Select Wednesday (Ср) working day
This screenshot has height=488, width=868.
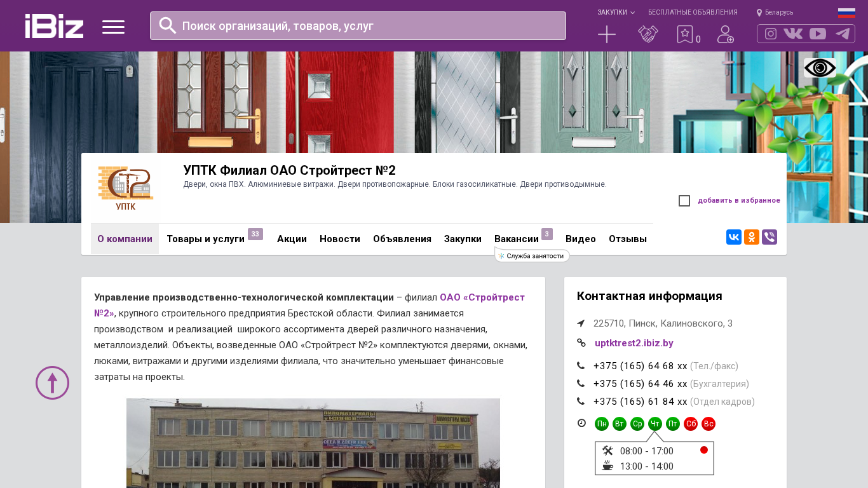click(x=637, y=424)
